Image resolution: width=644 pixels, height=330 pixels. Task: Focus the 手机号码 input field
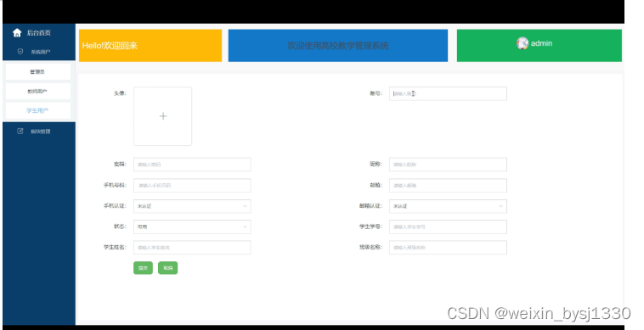(x=192, y=185)
